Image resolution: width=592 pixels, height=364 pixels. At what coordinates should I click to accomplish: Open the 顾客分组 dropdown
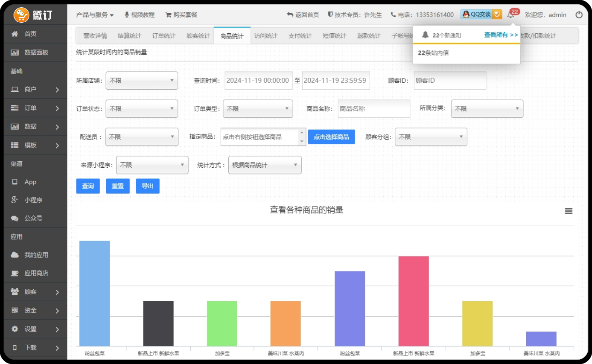pyautogui.click(x=431, y=137)
